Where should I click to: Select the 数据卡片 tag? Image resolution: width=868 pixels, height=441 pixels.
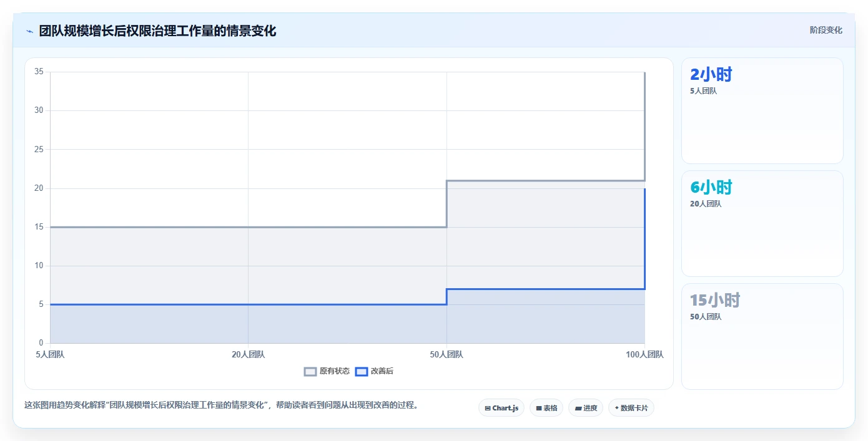click(x=631, y=408)
